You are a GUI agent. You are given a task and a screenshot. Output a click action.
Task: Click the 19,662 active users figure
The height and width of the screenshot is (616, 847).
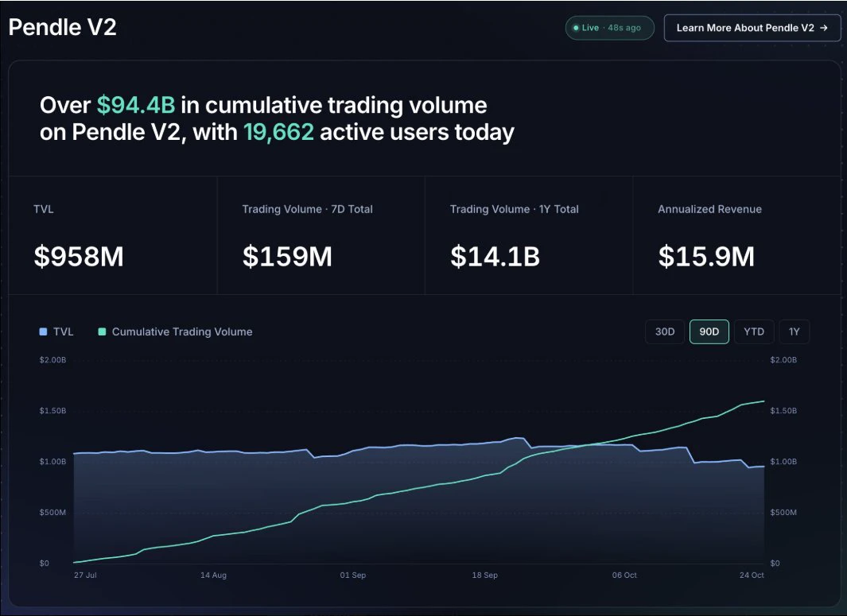[278, 132]
